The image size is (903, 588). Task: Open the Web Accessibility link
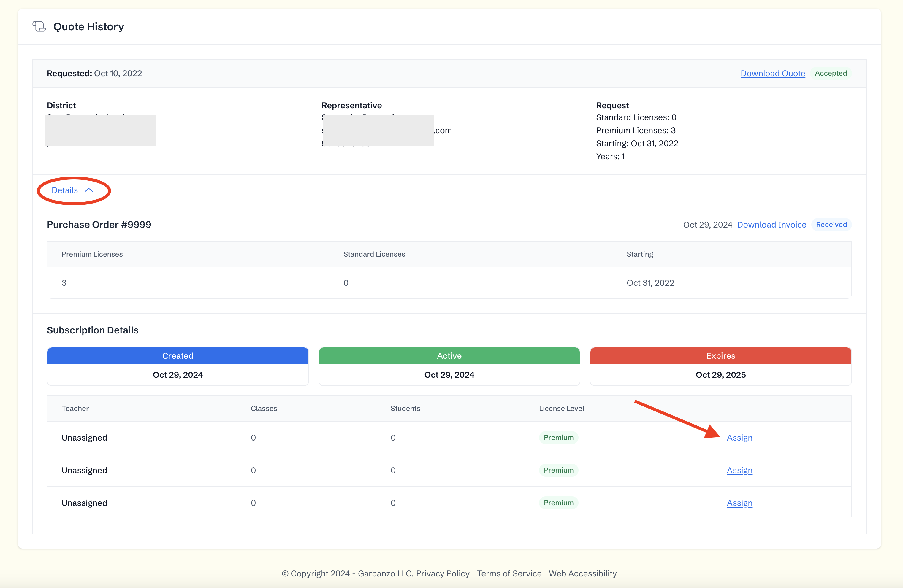[582, 573]
